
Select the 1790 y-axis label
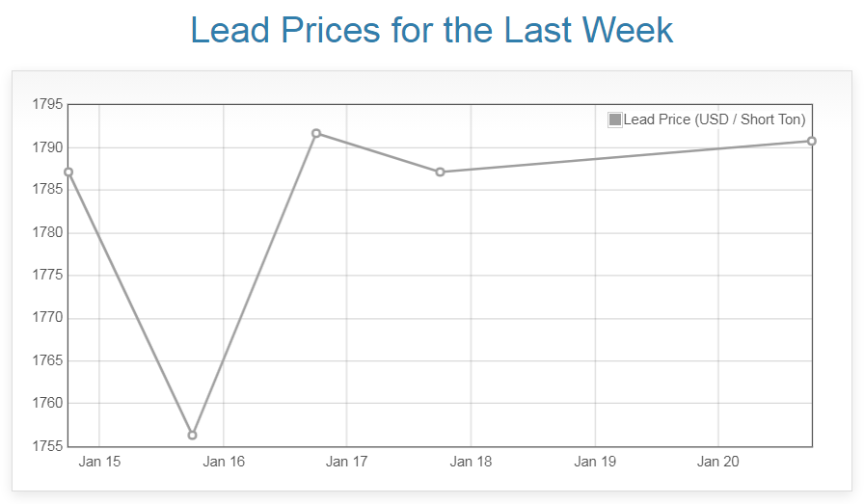click(x=47, y=147)
